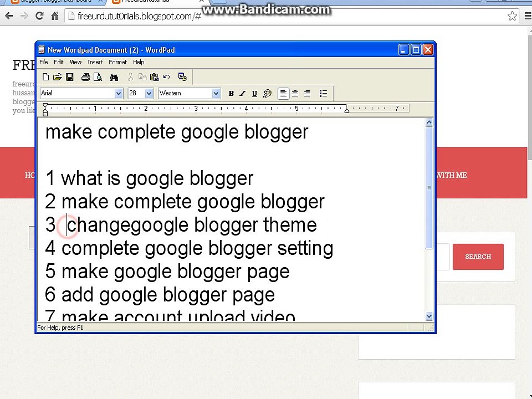The height and width of the screenshot is (399, 532).
Task: Expand the font size 28 dropdown
Action: tap(149, 93)
